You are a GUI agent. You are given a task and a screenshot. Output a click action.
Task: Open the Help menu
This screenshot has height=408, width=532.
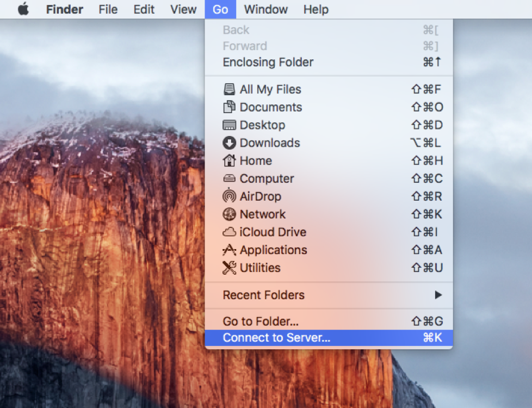tap(316, 9)
